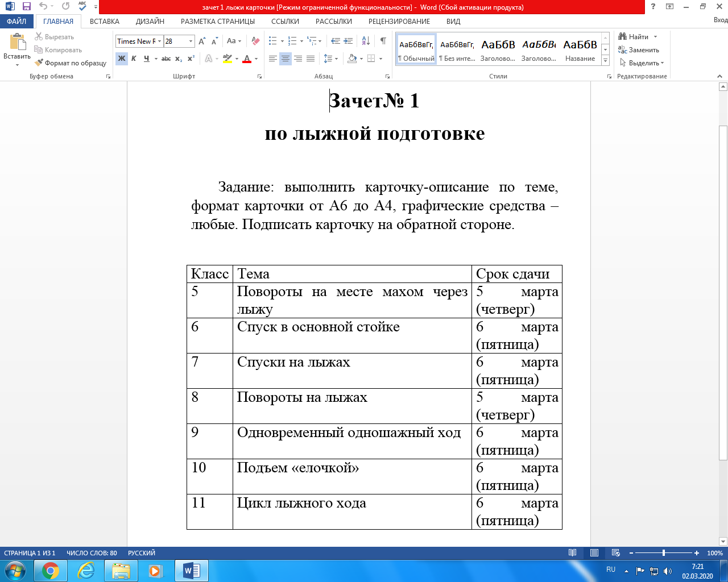Viewport: 728px width, 582px height.
Task: Expand the Выделить dropdown
Action: (x=642, y=63)
